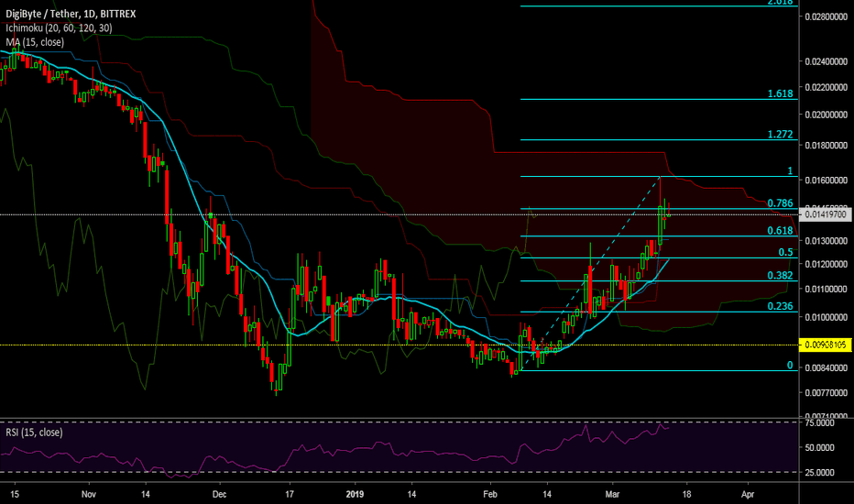Click the RSI 75.0000 scale label

[820, 422]
